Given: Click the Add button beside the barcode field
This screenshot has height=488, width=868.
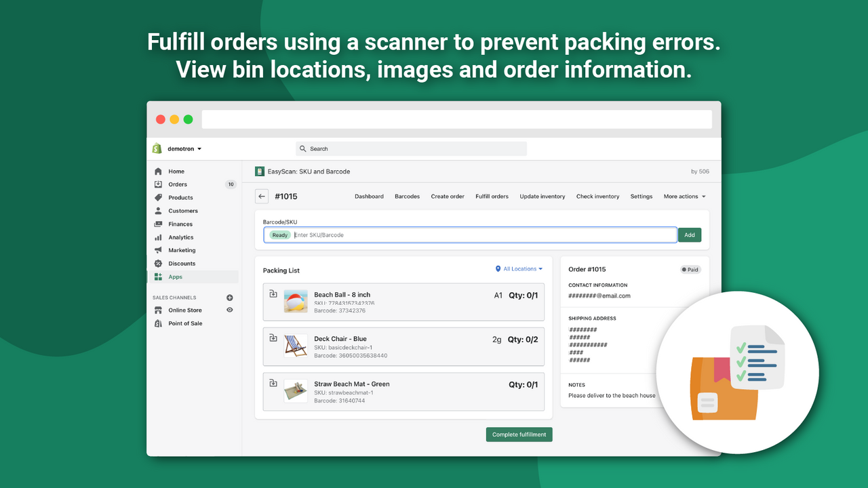Looking at the screenshot, I should [690, 235].
